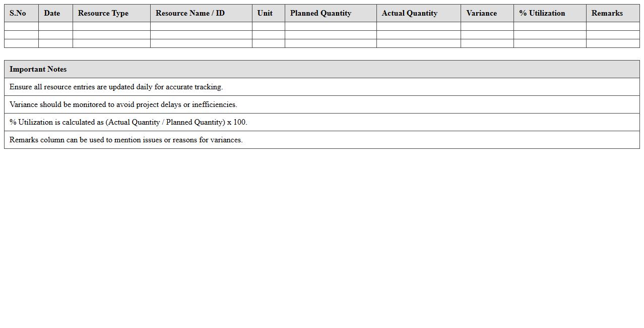Select the Unit column header
The image size is (644, 328).
click(x=265, y=13)
